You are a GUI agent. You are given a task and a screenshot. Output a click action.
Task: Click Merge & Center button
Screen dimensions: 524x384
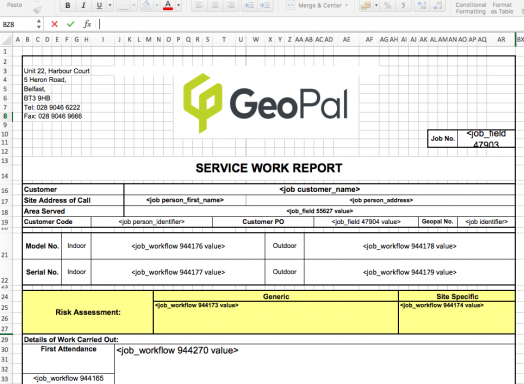pyautogui.click(x=314, y=5)
